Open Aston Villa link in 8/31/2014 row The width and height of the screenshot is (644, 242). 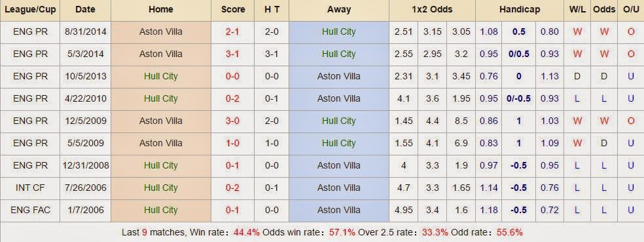pyautogui.click(x=161, y=31)
